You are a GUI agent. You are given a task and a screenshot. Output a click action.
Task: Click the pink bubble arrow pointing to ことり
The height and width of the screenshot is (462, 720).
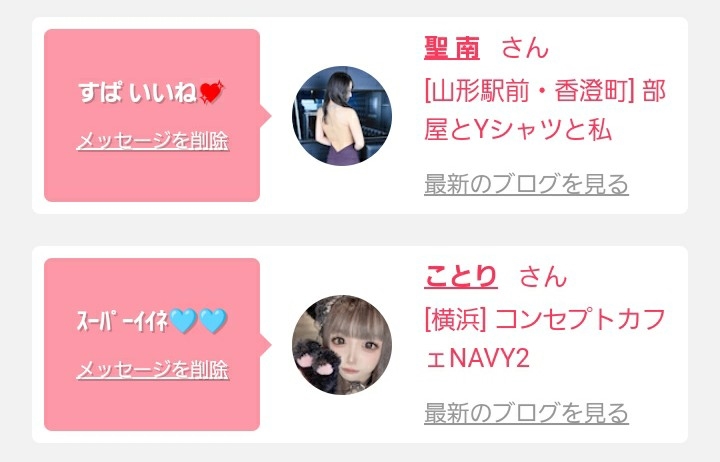click(x=265, y=345)
